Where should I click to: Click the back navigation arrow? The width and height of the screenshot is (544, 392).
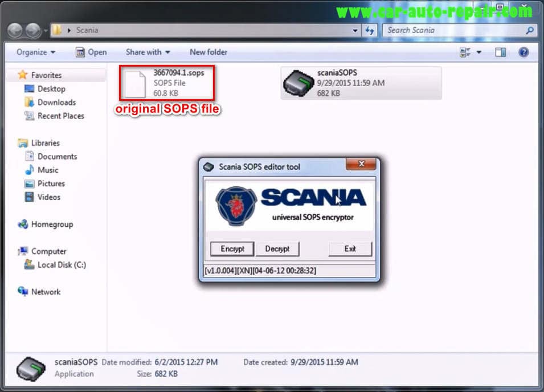[x=15, y=30]
